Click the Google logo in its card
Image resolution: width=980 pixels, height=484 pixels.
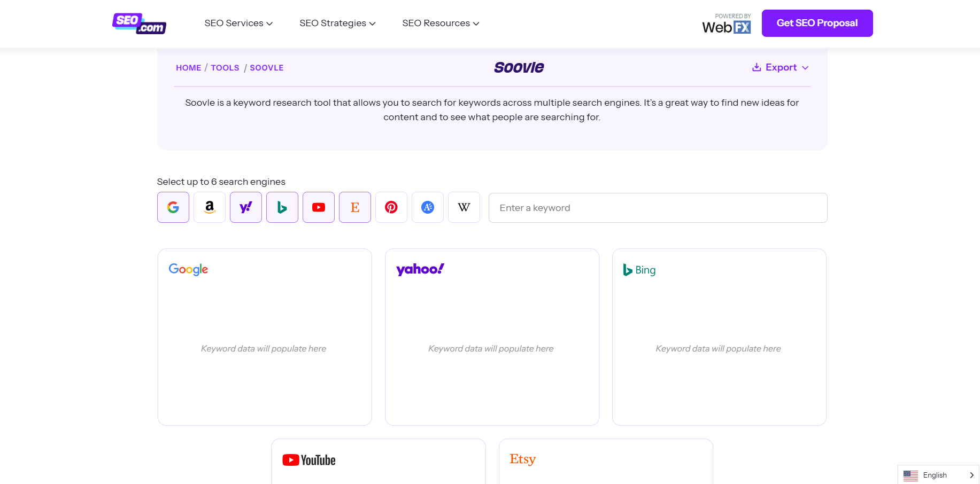click(188, 269)
